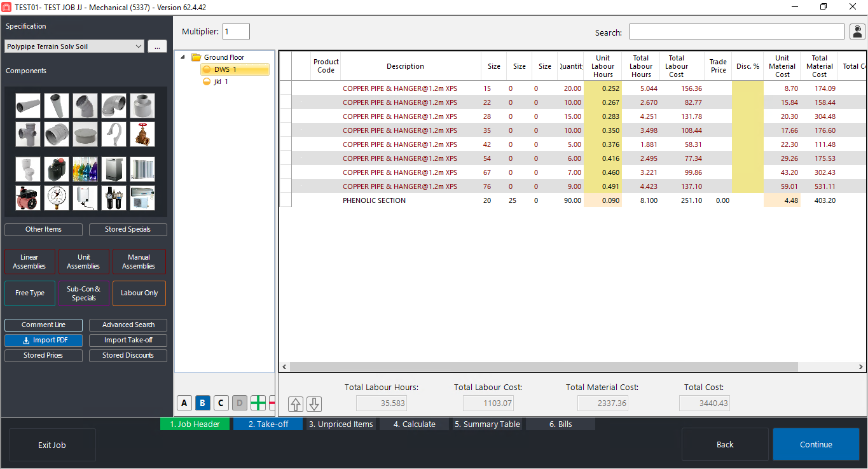
Task: Collapse the Ground Floor tree node
Action: [183, 57]
